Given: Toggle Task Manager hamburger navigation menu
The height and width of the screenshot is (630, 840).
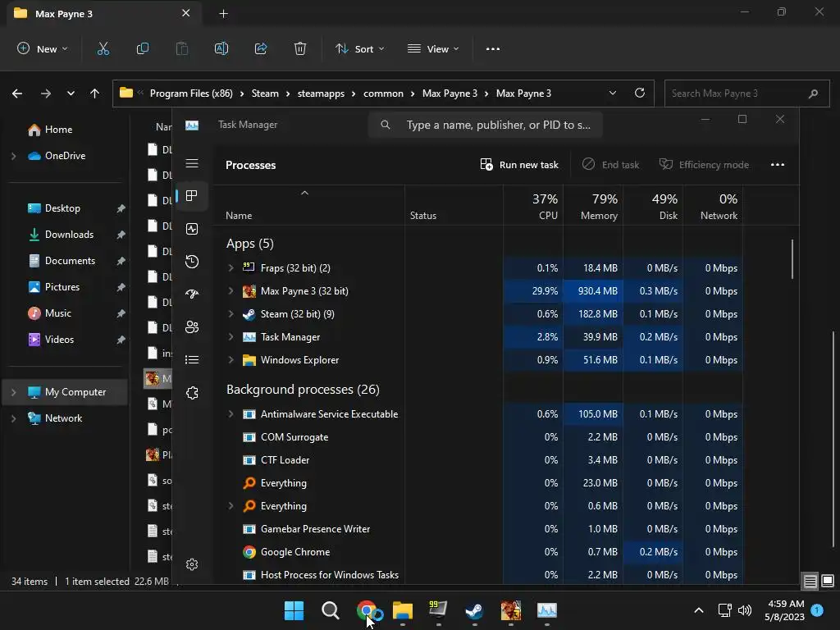Looking at the screenshot, I should pos(192,163).
